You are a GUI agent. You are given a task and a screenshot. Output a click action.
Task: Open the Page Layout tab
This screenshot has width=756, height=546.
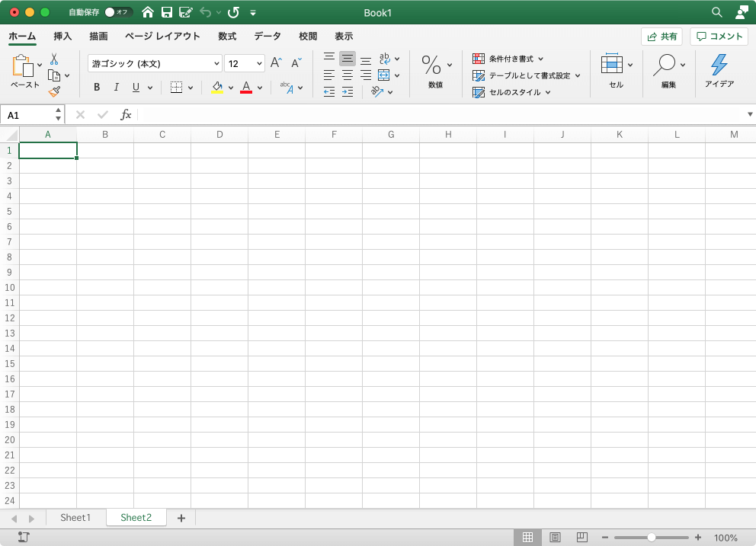(x=162, y=36)
